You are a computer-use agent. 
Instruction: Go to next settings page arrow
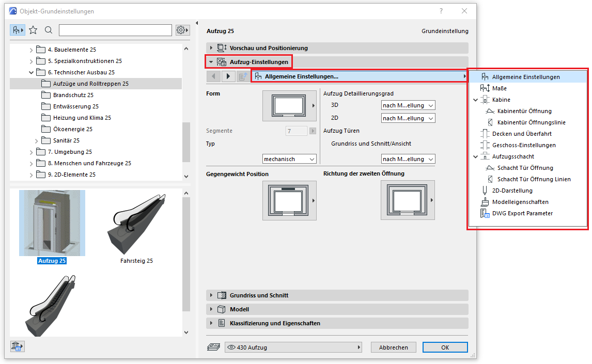(228, 76)
